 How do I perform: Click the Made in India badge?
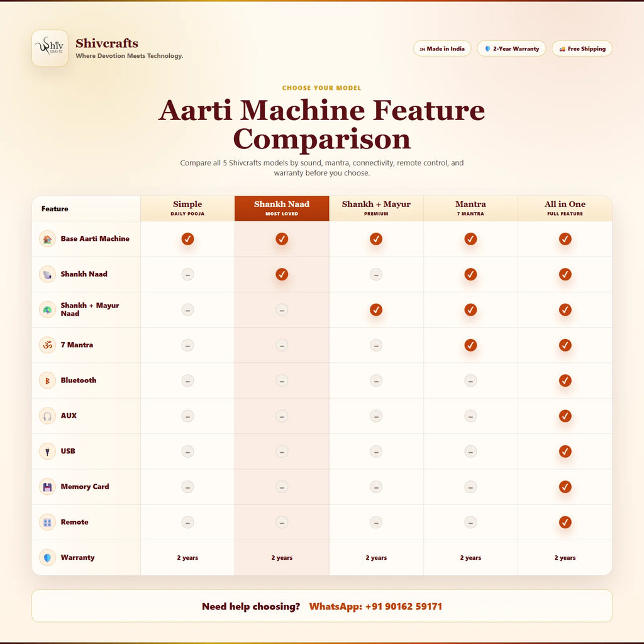[442, 48]
